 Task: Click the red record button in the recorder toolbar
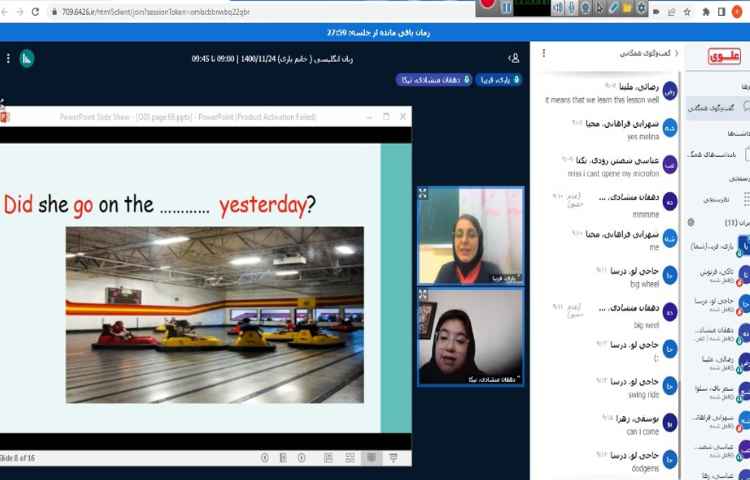click(487, 6)
